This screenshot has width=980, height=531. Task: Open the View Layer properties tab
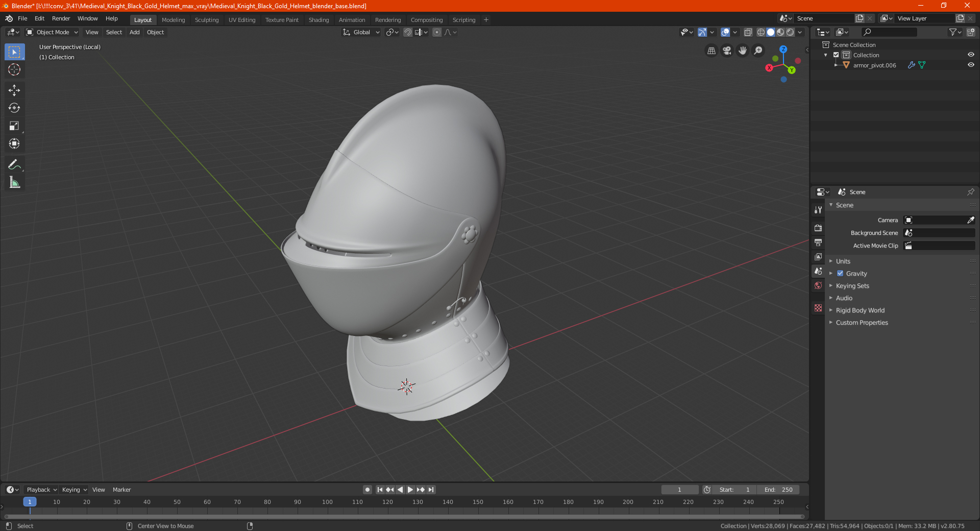click(x=818, y=256)
